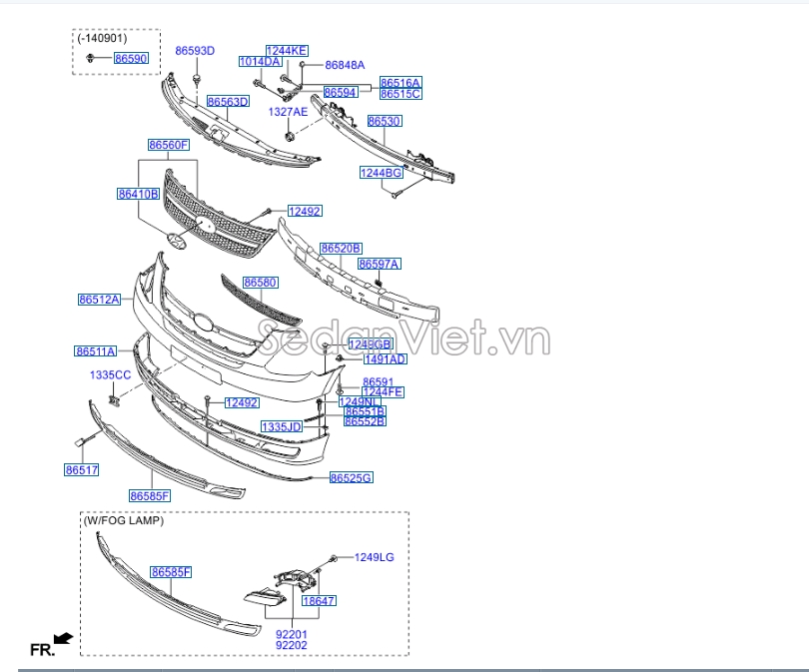Click part number 1244BG
This screenshot has width=809, height=672.
click(381, 173)
